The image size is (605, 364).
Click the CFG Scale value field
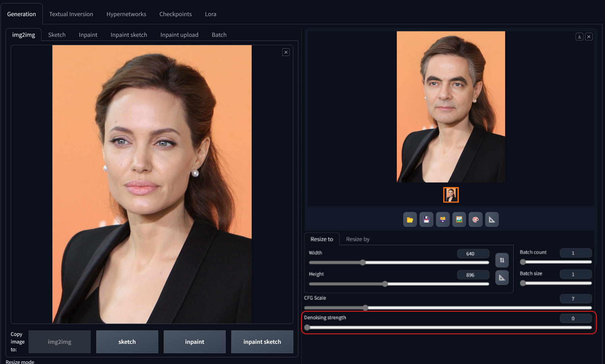[576, 299]
